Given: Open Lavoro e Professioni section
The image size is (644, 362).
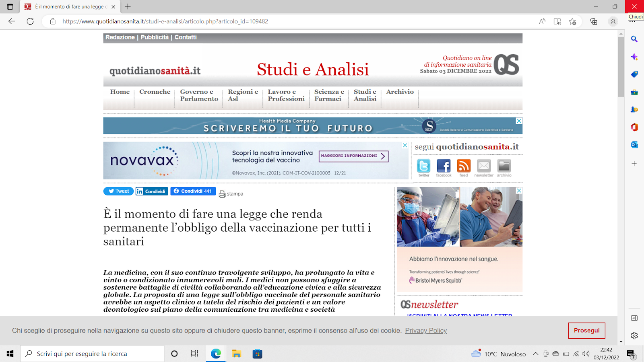Looking at the screenshot, I should click(286, 95).
